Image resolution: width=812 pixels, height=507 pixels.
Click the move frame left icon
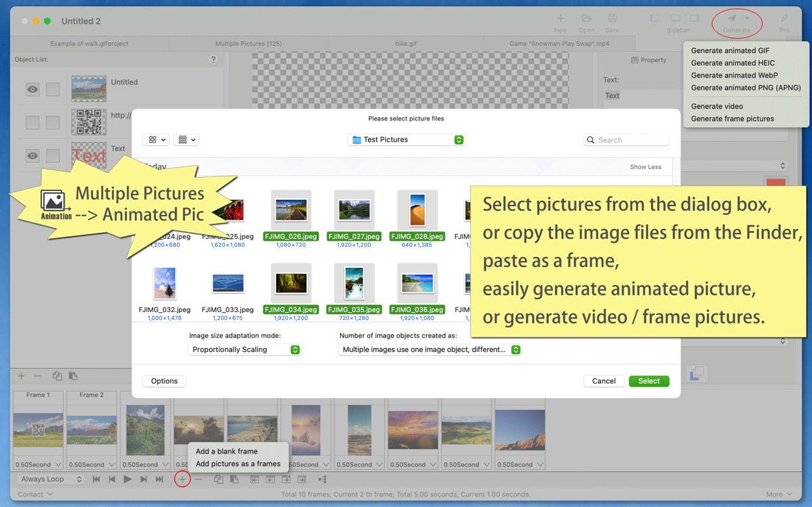270,479
